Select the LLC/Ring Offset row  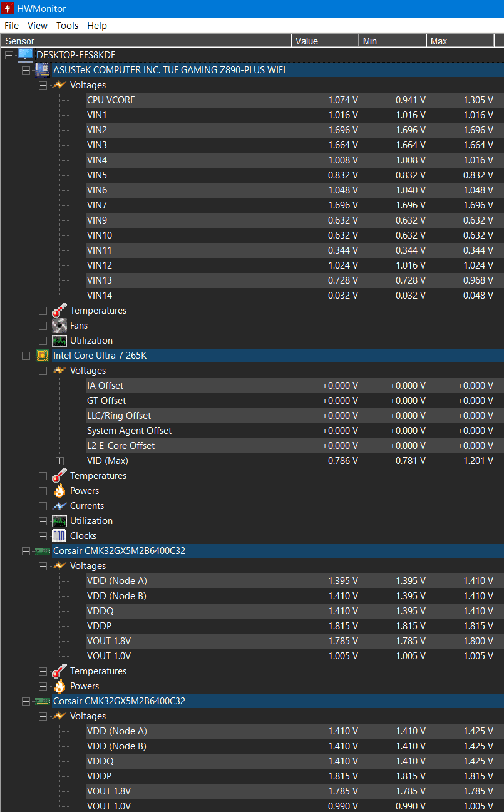[294, 416]
